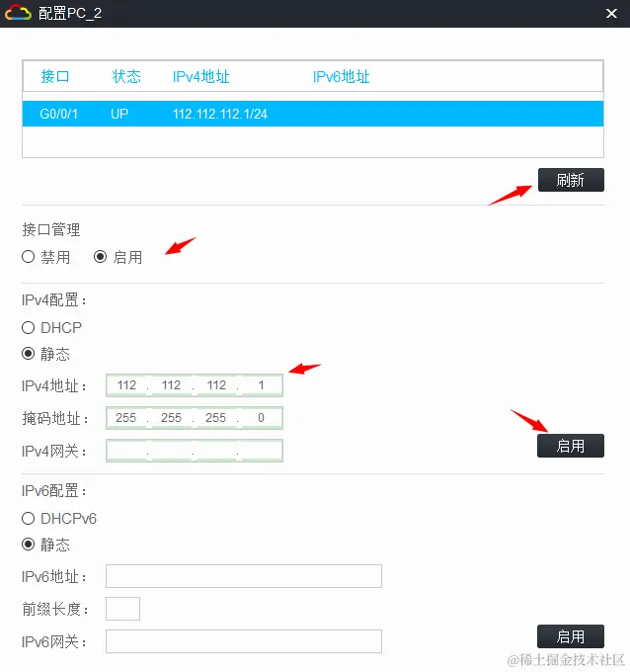
Task: Select the G0/0/1 interface row
Action: pyautogui.click(x=313, y=114)
